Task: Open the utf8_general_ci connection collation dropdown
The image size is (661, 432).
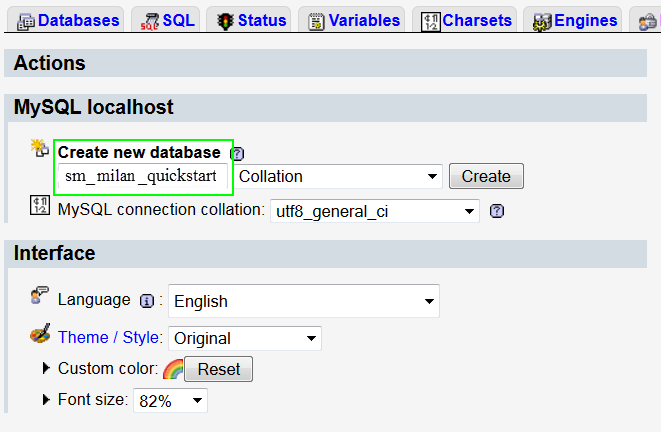Action: (x=375, y=211)
